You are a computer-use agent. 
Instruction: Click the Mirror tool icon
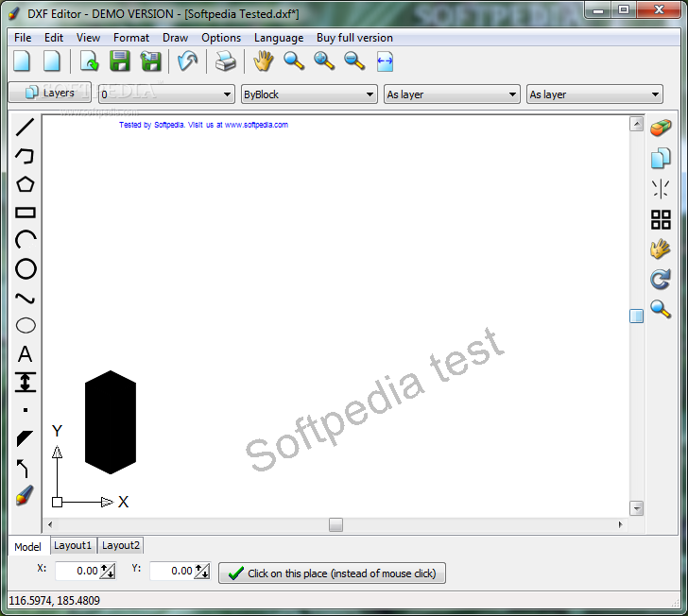coord(661,189)
